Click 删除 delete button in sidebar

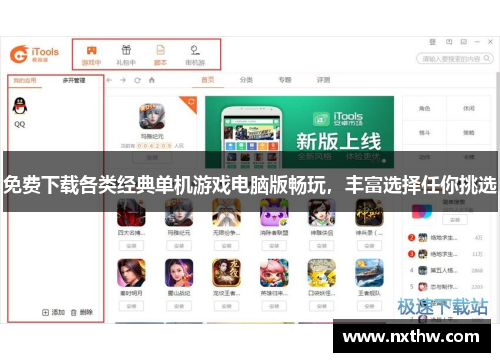(82, 312)
